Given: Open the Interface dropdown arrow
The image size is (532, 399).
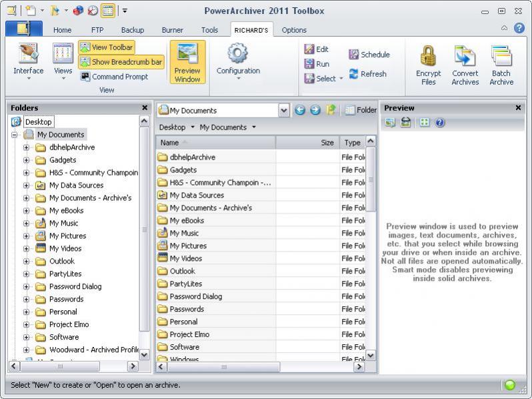Looking at the screenshot, I should click(29, 79).
